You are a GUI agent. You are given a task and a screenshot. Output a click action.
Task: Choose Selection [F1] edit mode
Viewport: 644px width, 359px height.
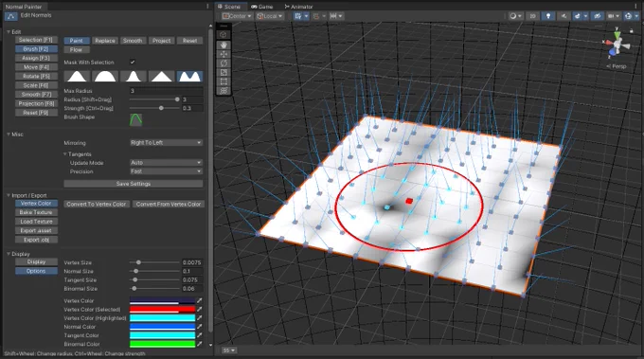[36, 40]
